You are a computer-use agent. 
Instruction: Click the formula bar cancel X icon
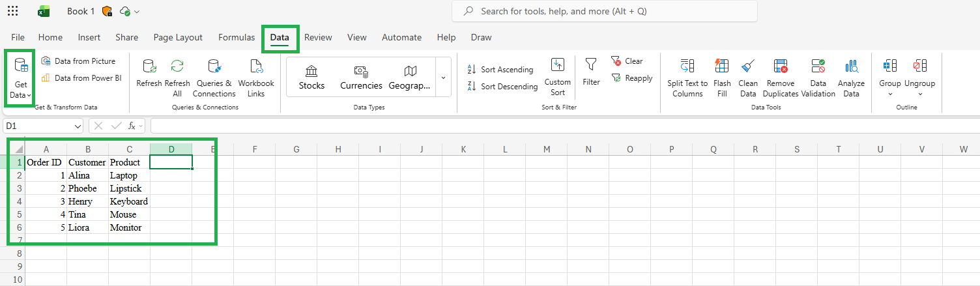[x=98, y=126]
